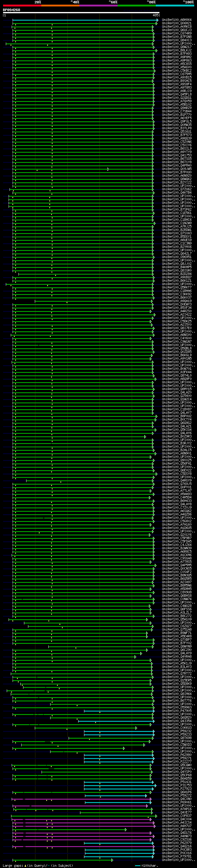Select label UniRef100_B6AD59

point(177,778)
